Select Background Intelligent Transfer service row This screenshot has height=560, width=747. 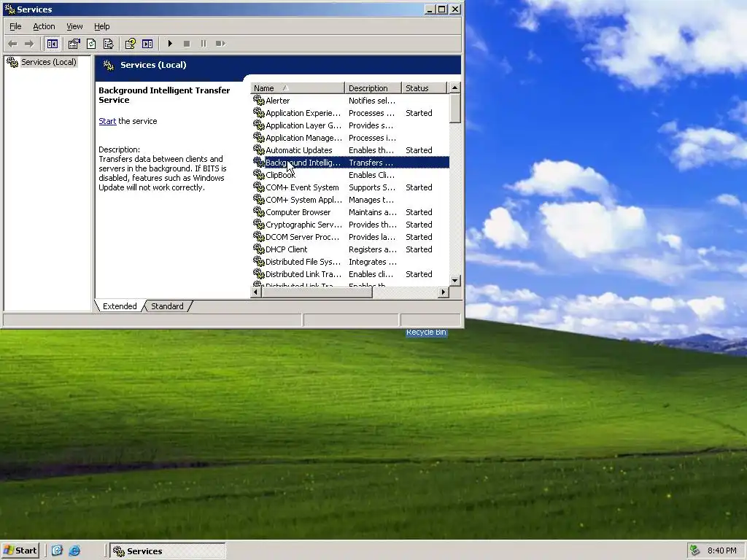tap(351, 163)
